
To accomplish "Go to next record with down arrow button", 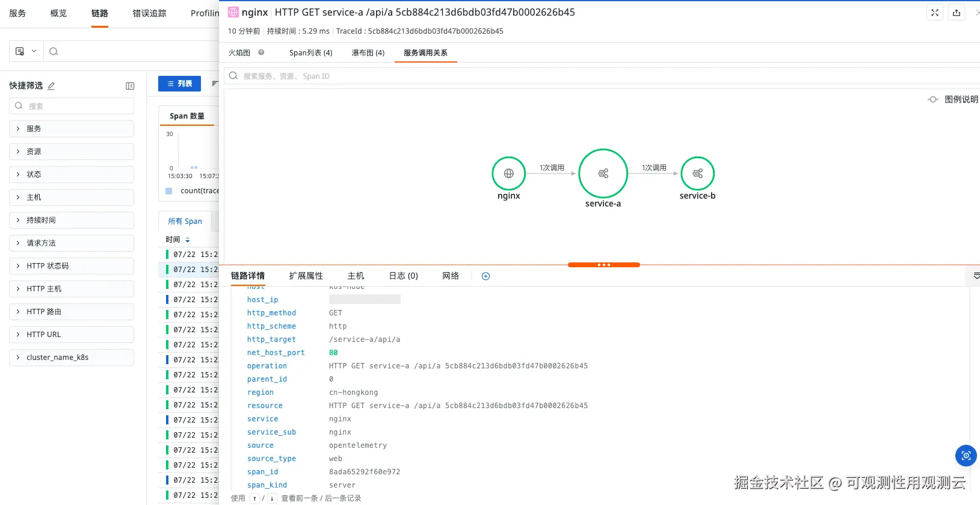I will click(272, 498).
